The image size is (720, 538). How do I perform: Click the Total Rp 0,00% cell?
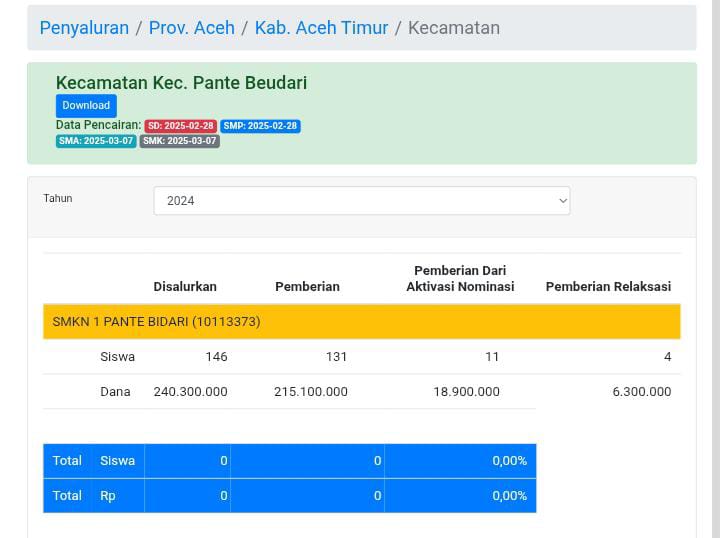[x=460, y=496]
